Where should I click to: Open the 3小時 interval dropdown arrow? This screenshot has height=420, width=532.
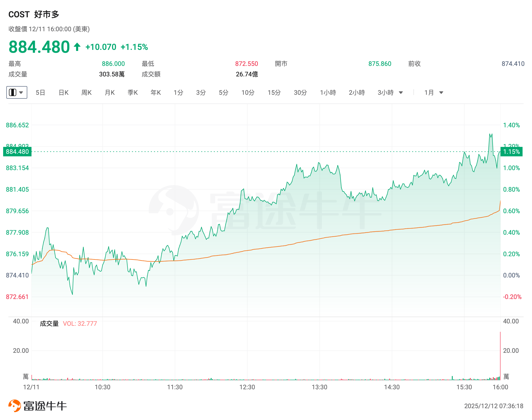[x=401, y=92]
